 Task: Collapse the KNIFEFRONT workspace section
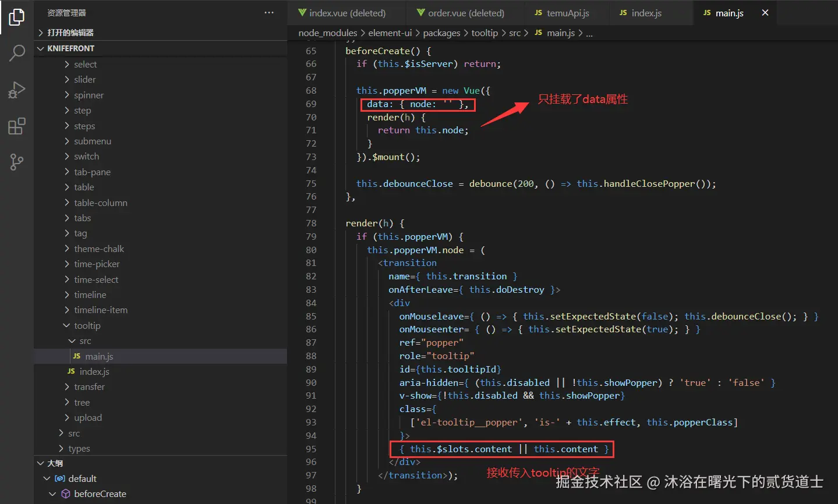[160, 48]
